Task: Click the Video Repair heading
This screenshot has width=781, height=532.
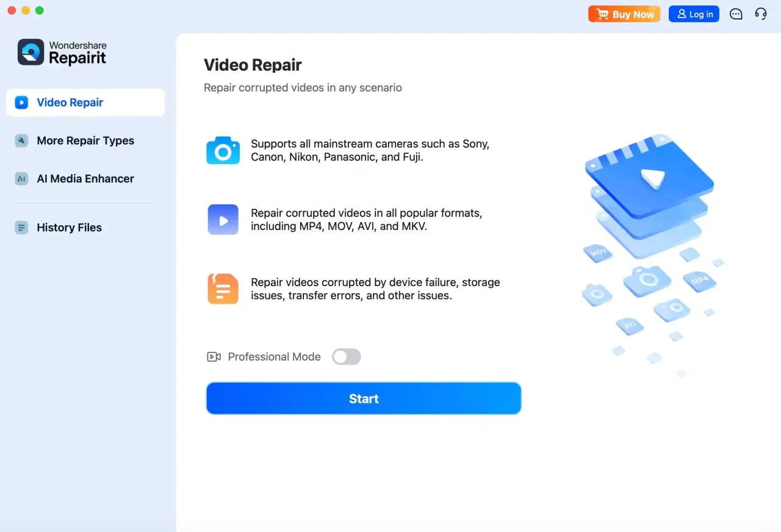Action: tap(253, 65)
